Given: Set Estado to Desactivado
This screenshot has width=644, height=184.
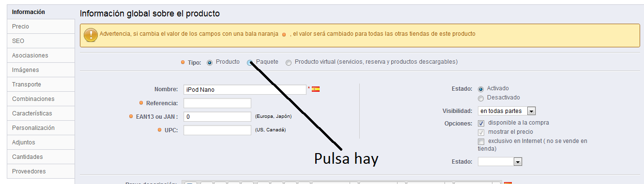Looking at the screenshot, I should point(481,98).
